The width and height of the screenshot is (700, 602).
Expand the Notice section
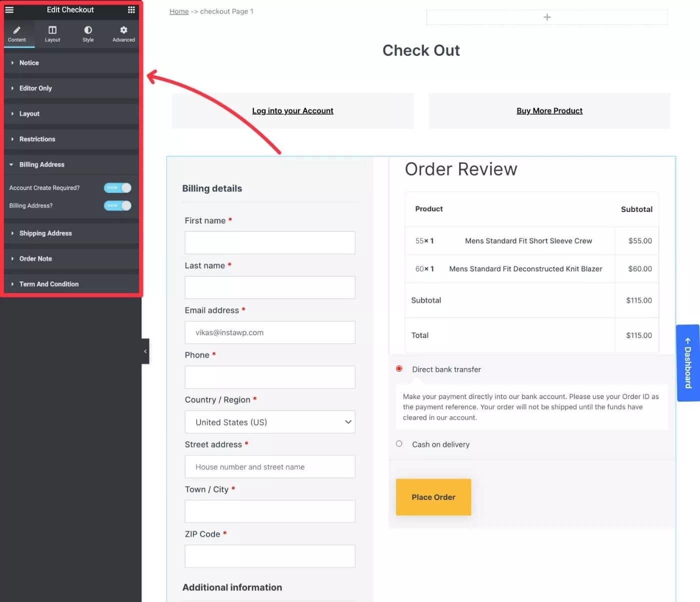tap(71, 63)
